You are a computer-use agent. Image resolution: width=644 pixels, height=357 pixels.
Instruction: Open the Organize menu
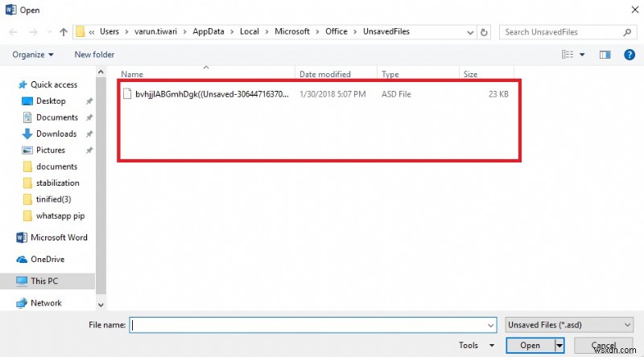(x=33, y=55)
